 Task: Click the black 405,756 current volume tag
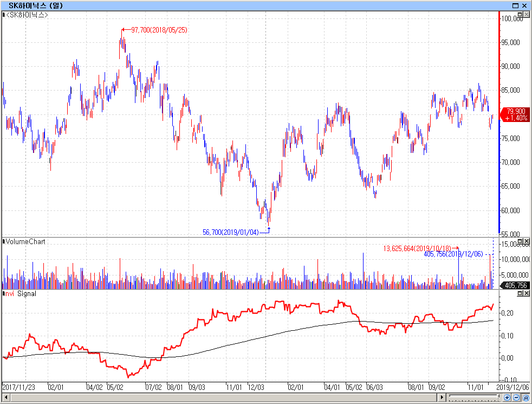(x=515, y=285)
